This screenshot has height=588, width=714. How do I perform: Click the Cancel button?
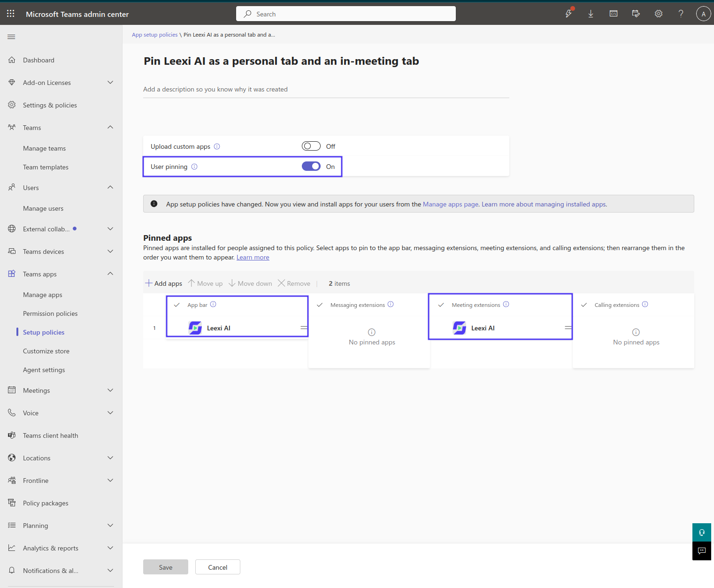click(218, 567)
